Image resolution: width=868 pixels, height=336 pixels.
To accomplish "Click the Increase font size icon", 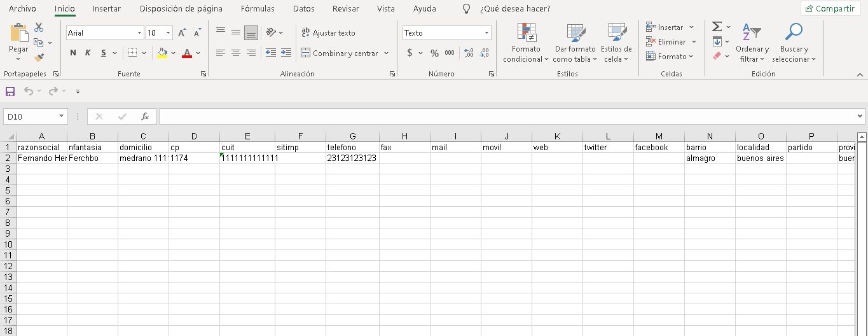I will click(183, 33).
